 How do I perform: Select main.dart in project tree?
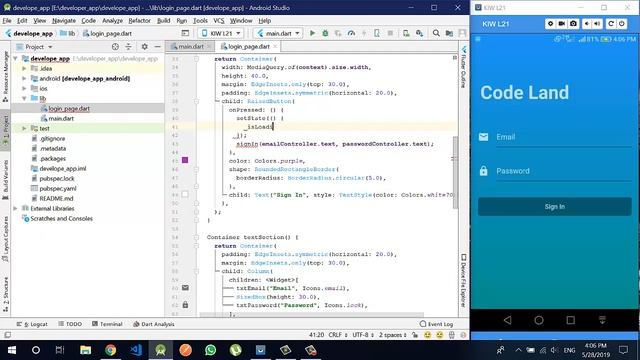tap(61, 118)
